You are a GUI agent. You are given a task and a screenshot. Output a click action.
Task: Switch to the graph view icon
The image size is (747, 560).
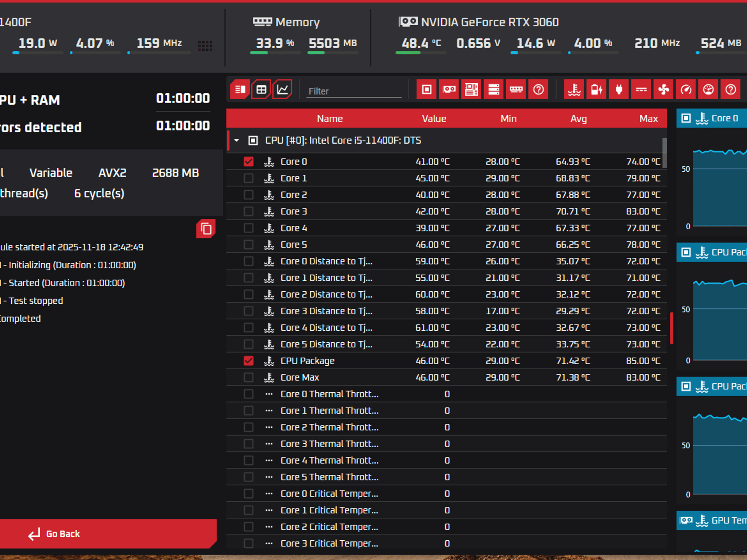(x=283, y=89)
